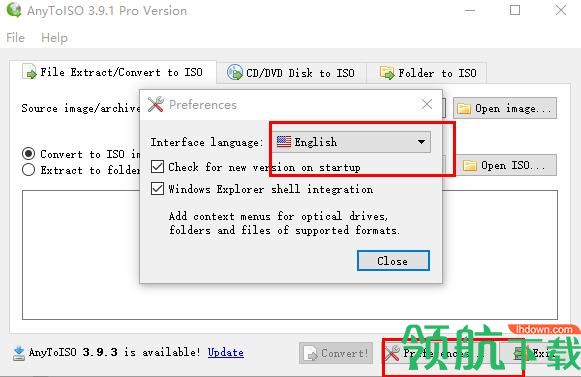
Task: Click the folder icon on Folder to ISO tab
Action: pos(387,72)
